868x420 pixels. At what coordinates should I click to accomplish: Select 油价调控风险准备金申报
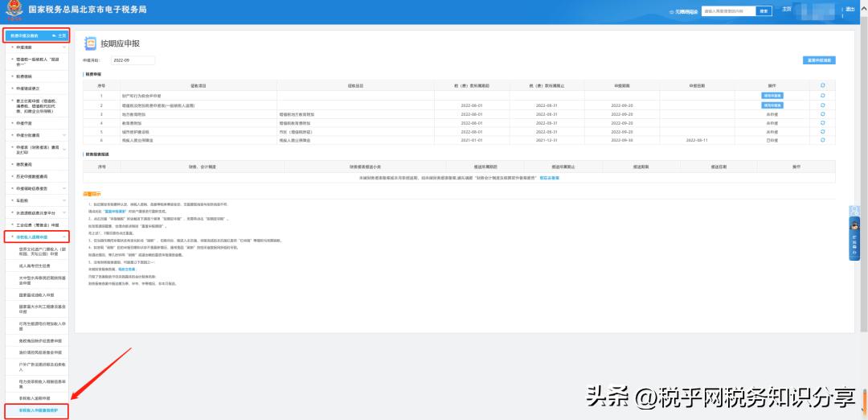tap(42, 352)
